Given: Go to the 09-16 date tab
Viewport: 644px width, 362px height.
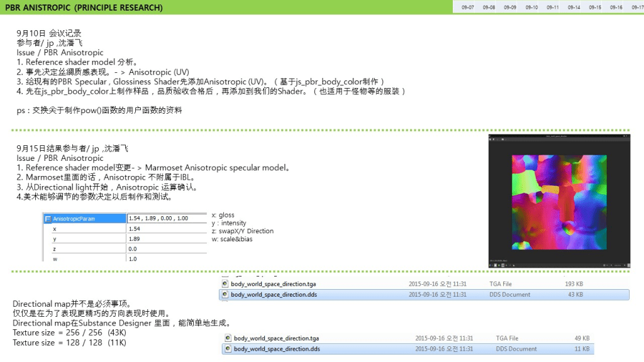Looking at the screenshot, I should pyautogui.click(x=616, y=8).
